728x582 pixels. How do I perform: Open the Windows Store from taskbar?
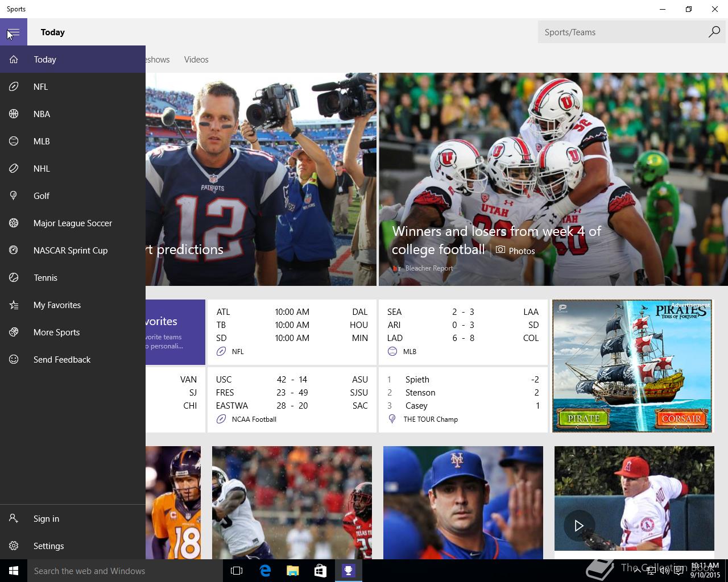[x=321, y=571]
